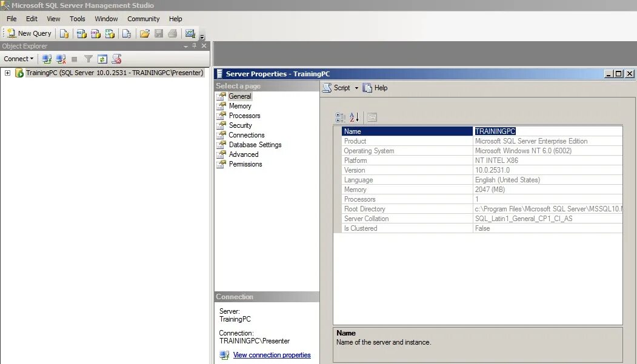This screenshot has height=364, width=637.
Task: Select the Is Clustered property row
Action: pos(482,228)
